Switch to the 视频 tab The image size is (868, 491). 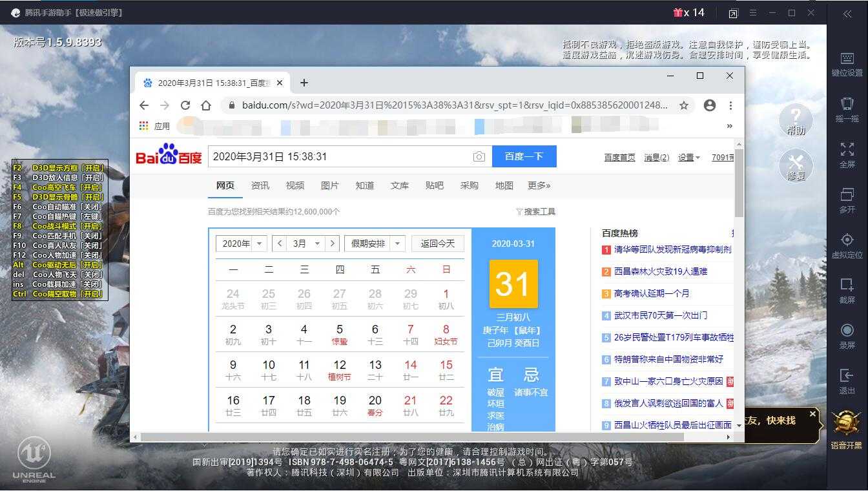click(295, 185)
